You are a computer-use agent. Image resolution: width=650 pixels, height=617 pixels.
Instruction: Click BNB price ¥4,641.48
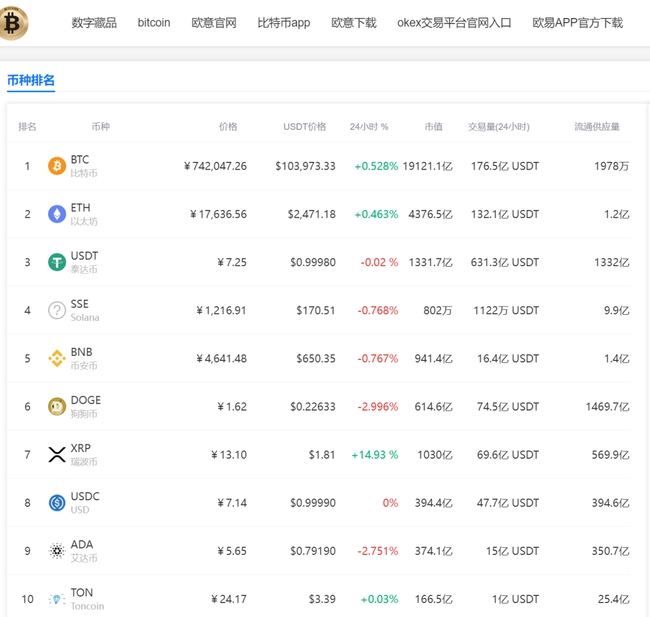point(221,359)
